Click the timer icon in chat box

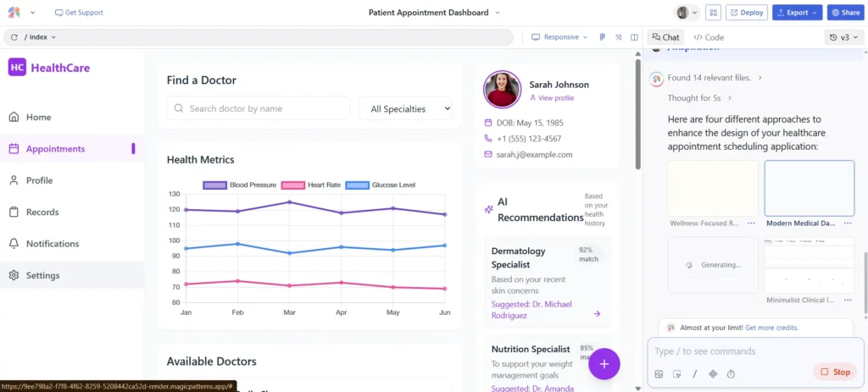pos(731,373)
